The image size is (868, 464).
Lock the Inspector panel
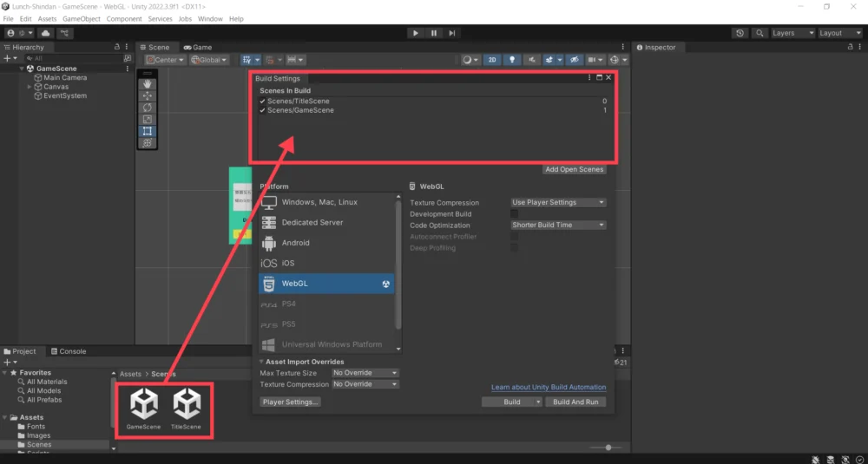[x=851, y=47]
